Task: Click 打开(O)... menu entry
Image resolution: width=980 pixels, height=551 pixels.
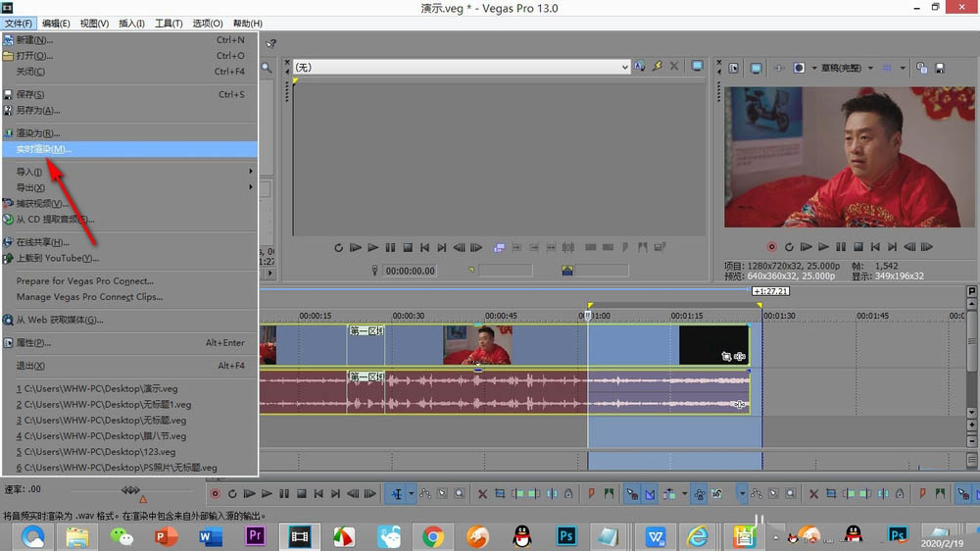Action: (129, 55)
